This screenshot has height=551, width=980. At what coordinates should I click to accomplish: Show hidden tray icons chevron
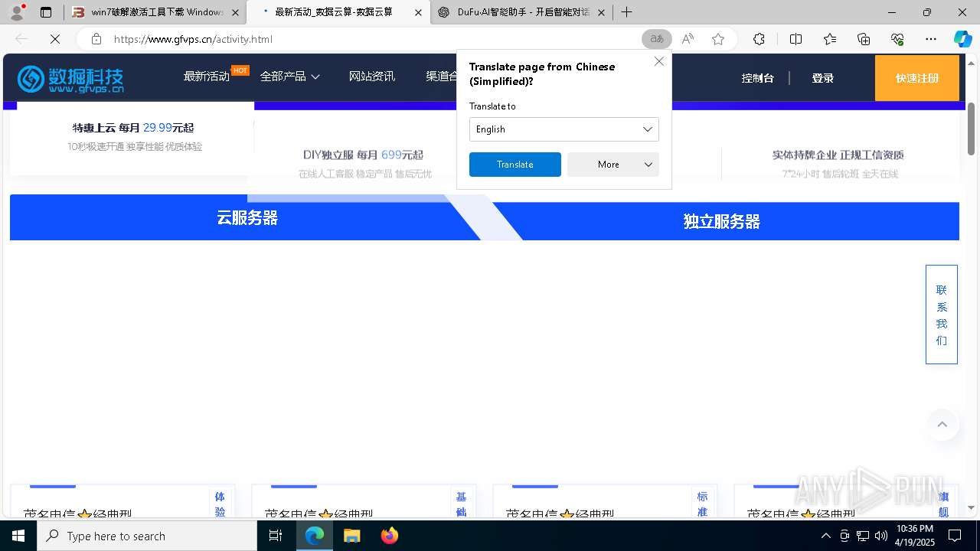coord(825,536)
